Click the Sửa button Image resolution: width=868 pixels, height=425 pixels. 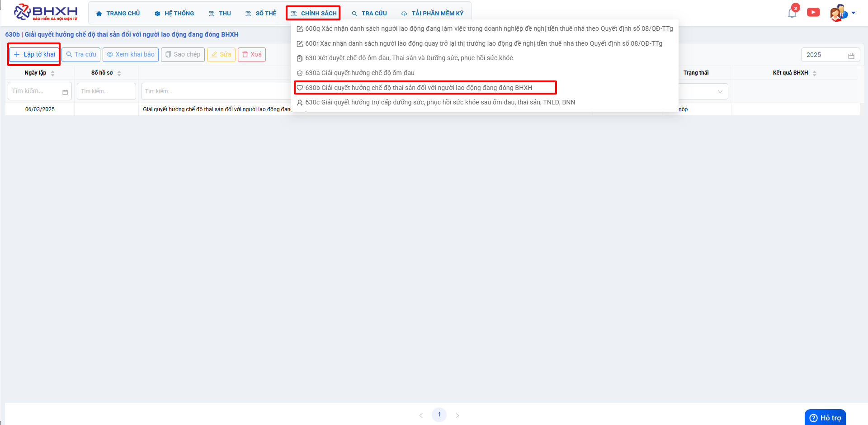click(x=221, y=54)
